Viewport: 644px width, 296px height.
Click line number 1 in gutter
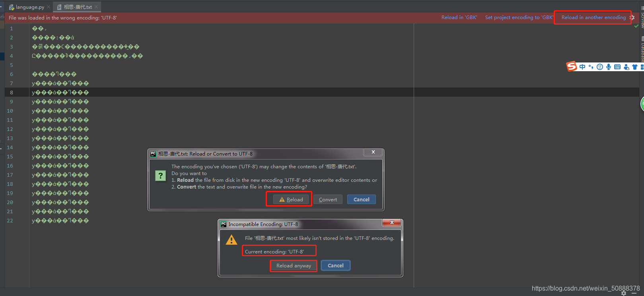click(x=12, y=29)
